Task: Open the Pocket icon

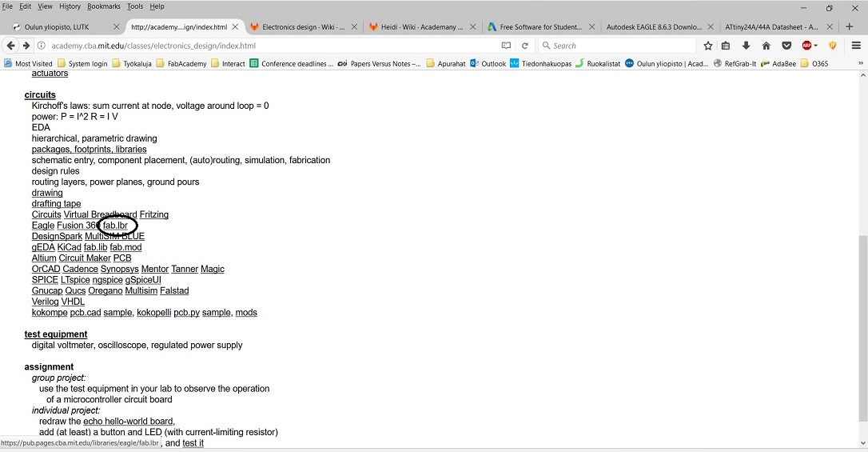Action: [786, 46]
